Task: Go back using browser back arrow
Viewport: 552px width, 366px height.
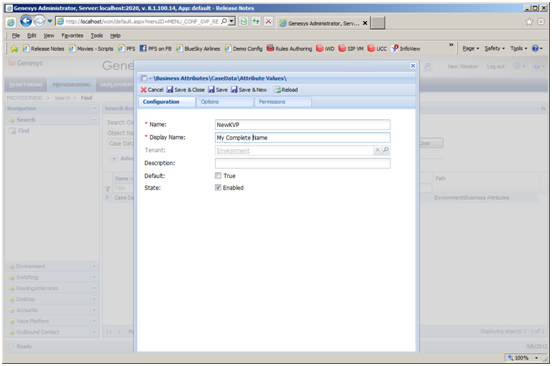Action: pyautogui.click(x=26, y=21)
